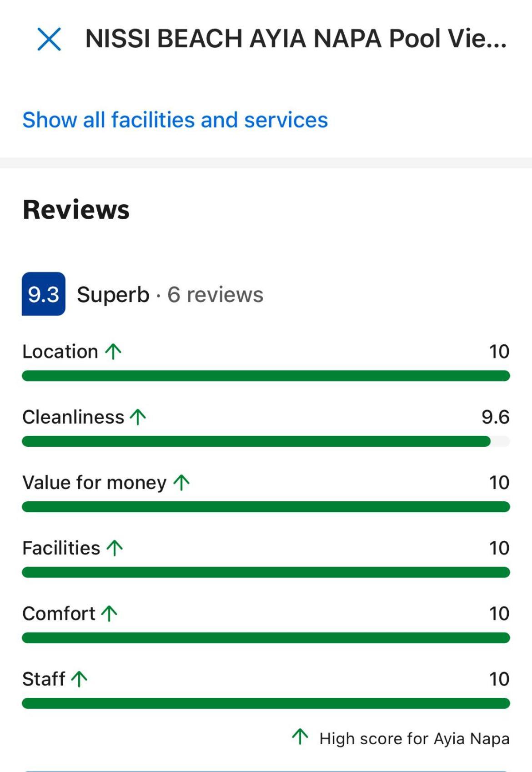Tap the High score for Ayia Napa label
This screenshot has width=532, height=772.
(414, 738)
